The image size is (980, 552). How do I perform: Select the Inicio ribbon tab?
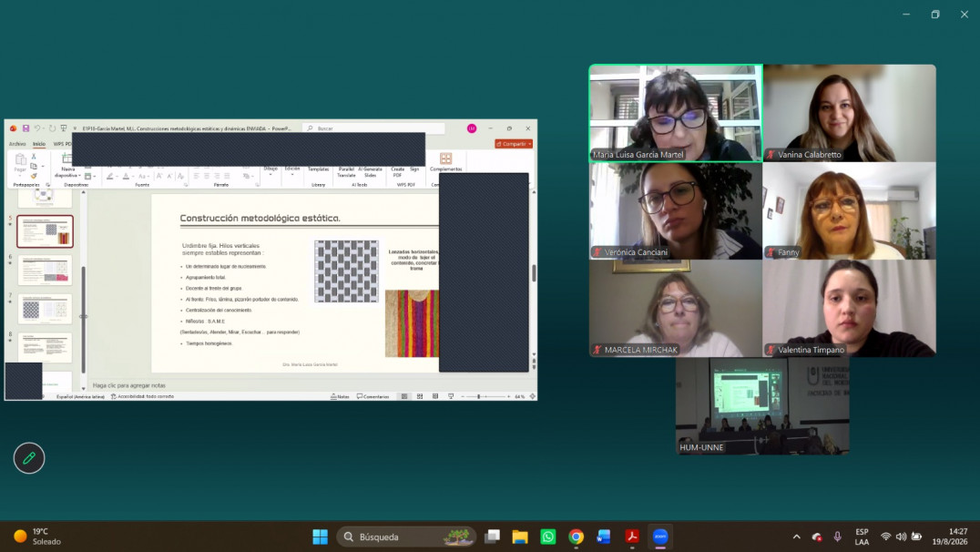coord(39,144)
